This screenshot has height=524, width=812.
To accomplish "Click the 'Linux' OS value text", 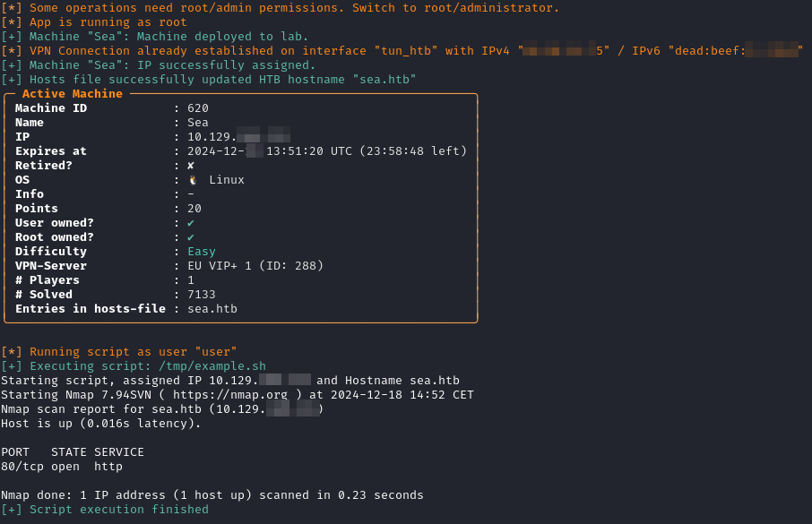I will (x=227, y=180).
